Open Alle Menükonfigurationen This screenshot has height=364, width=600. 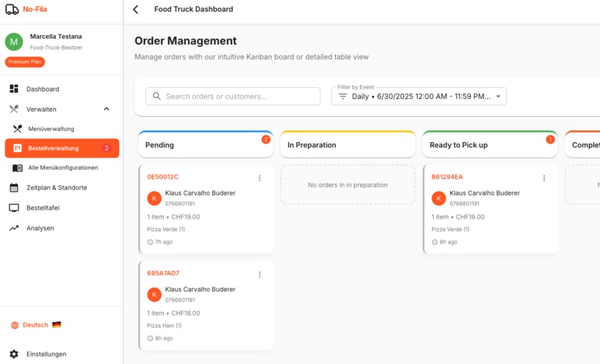62,167
